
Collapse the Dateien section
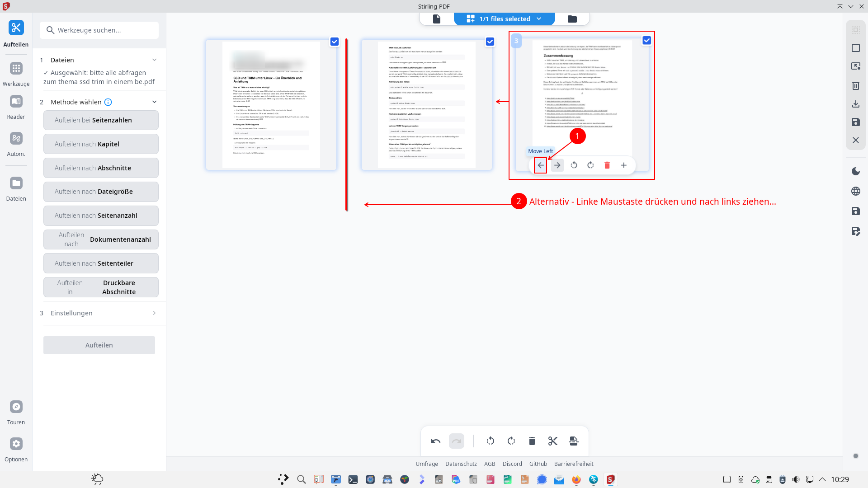(x=154, y=60)
